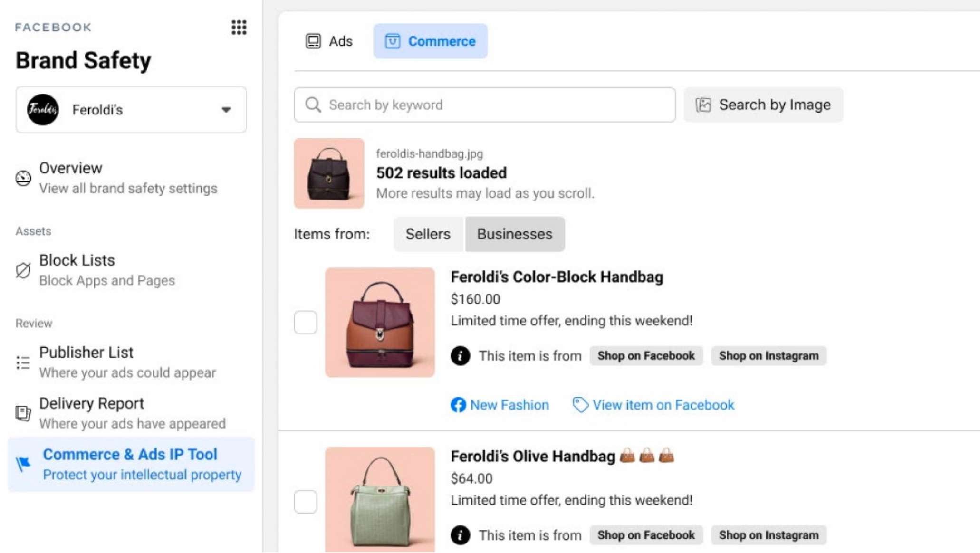Open the feroldis-handbag.jpg uploaded thumbnail
Viewport: 980px width, 553px height.
[x=329, y=173]
